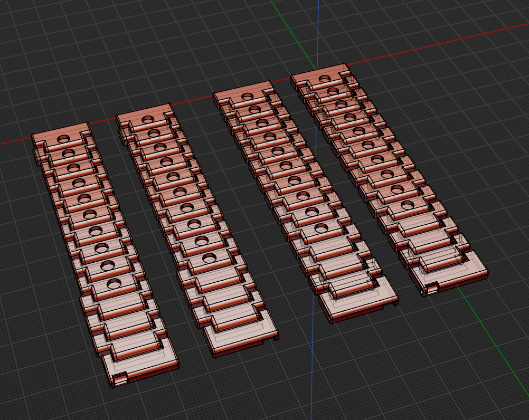The image size is (529, 420).
Task: Click the lowest hole on the second strip
Action: [209, 258]
